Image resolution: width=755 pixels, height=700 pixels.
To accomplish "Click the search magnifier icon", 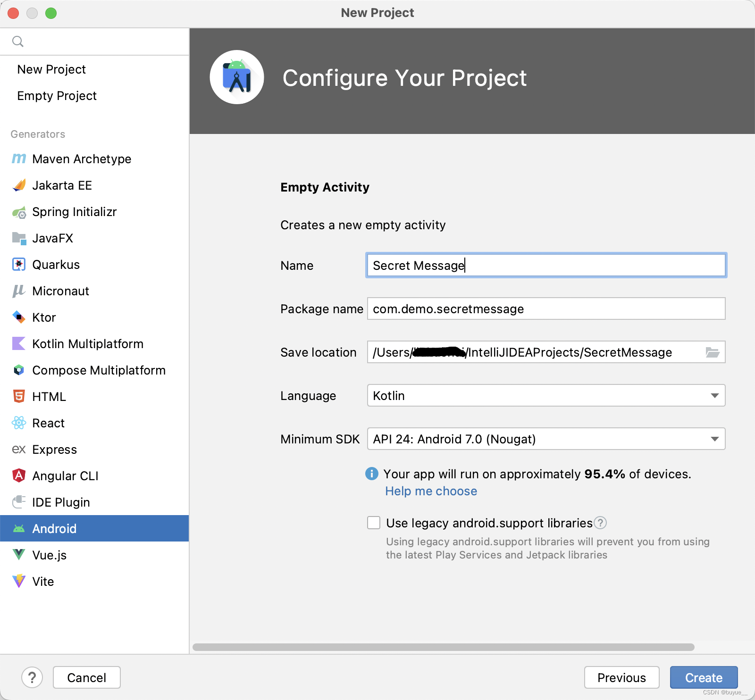I will [18, 42].
